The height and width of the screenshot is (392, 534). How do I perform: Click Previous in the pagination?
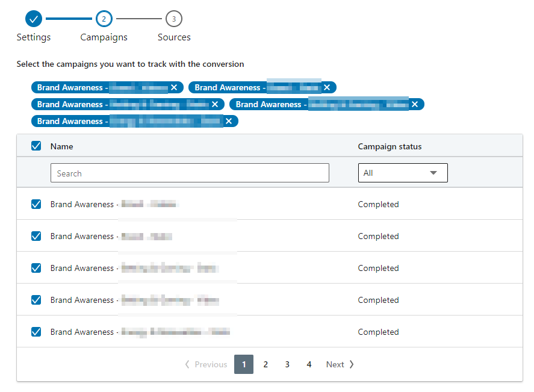pos(206,364)
